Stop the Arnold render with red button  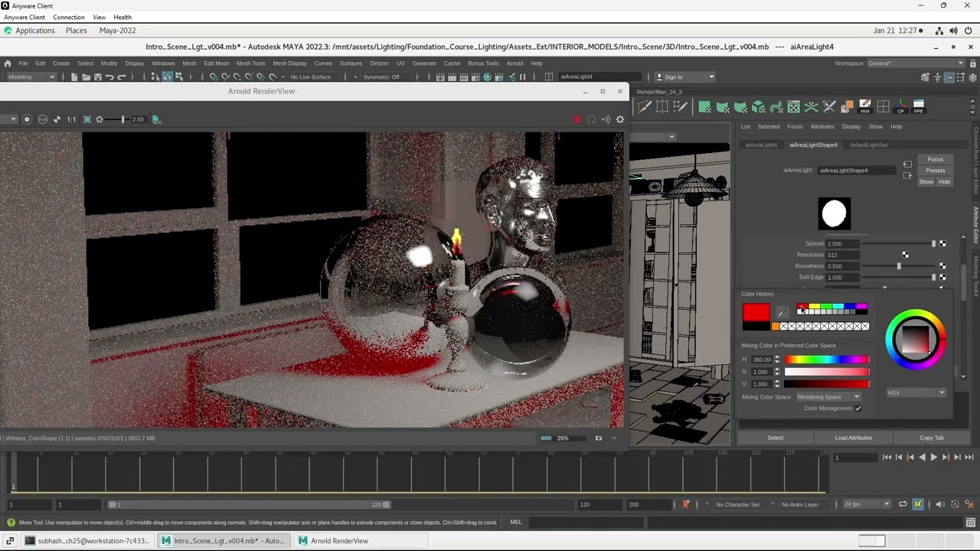(x=577, y=119)
